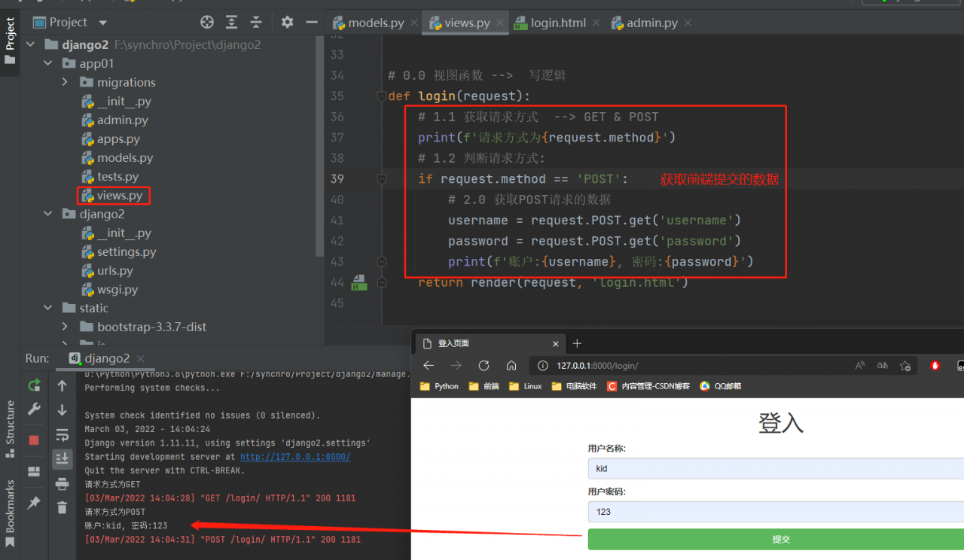Expand all items in Project tree
Screen dimensions: 964x560
[232, 23]
